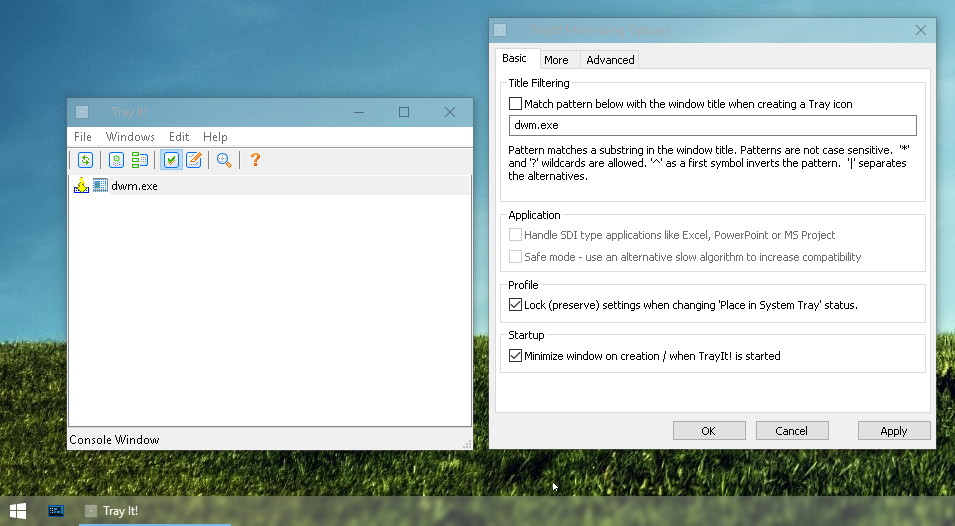Disable 'Minimize window on creation' checkbox

[x=516, y=356]
